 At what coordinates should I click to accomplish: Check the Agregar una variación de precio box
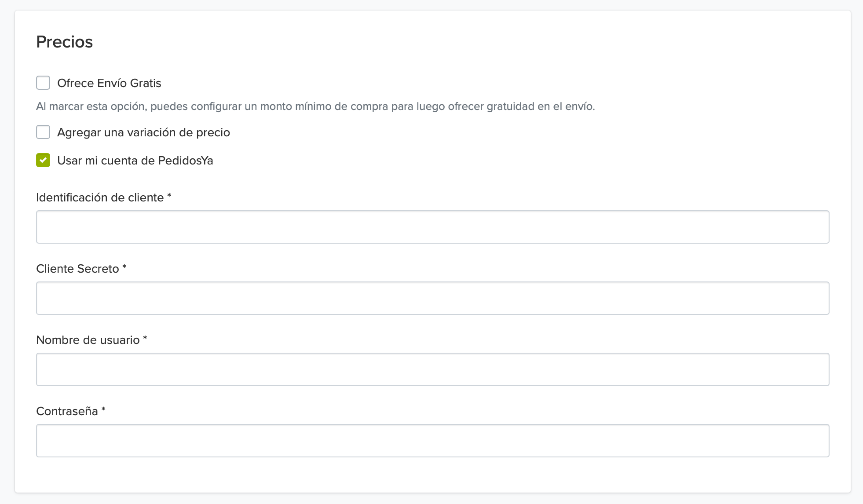click(43, 132)
